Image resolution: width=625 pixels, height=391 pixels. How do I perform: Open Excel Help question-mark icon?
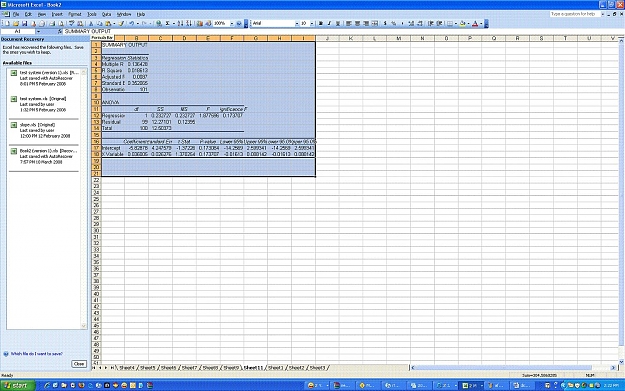coord(239,24)
